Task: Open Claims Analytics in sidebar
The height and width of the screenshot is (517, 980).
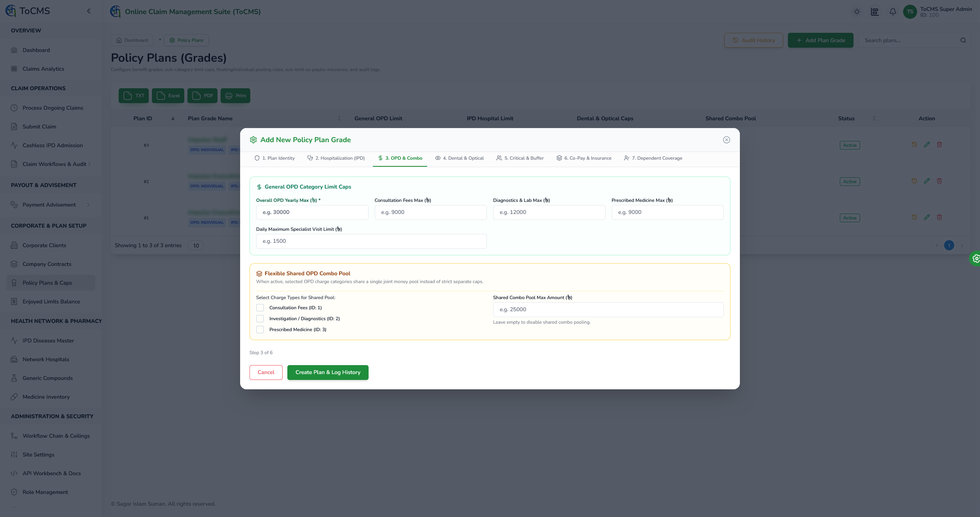Action: pos(51,69)
